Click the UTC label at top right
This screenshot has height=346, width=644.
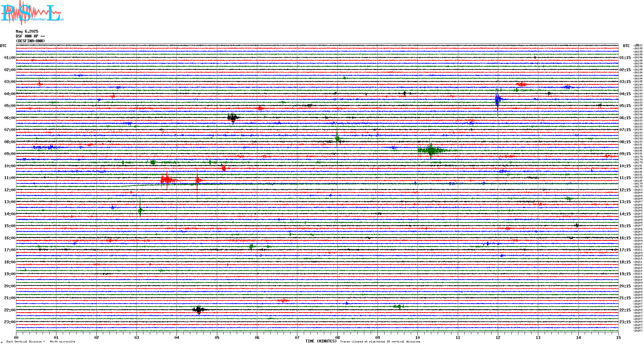point(626,46)
